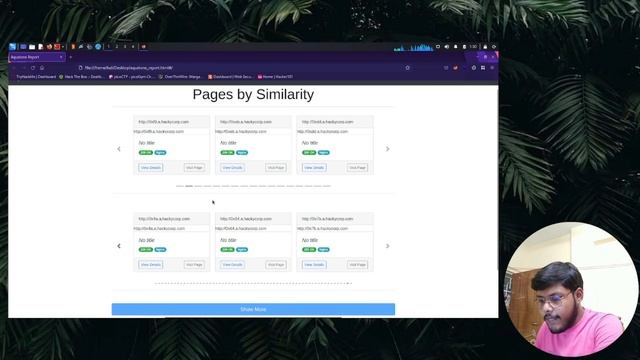
Task: Close the Aquatone Report tab
Action: point(61,57)
